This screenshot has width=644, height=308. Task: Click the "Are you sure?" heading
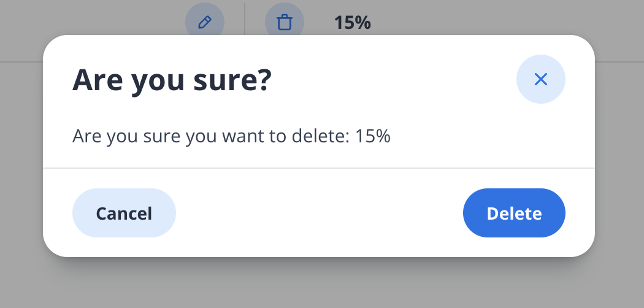[x=172, y=80]
